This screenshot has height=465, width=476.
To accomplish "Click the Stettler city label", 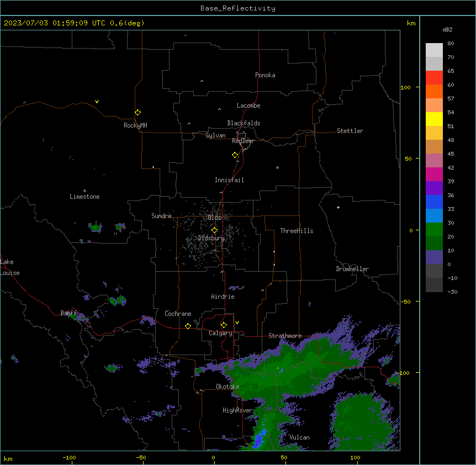I will (x=350, y=131).
